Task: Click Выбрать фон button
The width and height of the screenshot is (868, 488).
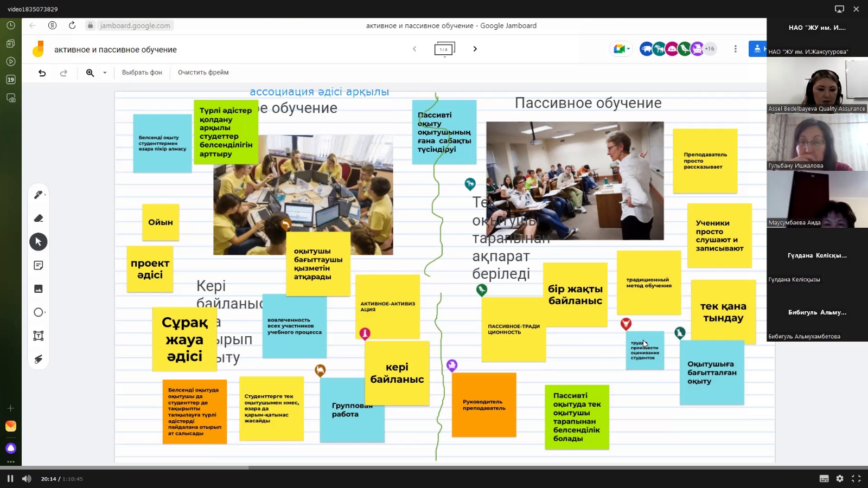Action: (x=142, y=73)
